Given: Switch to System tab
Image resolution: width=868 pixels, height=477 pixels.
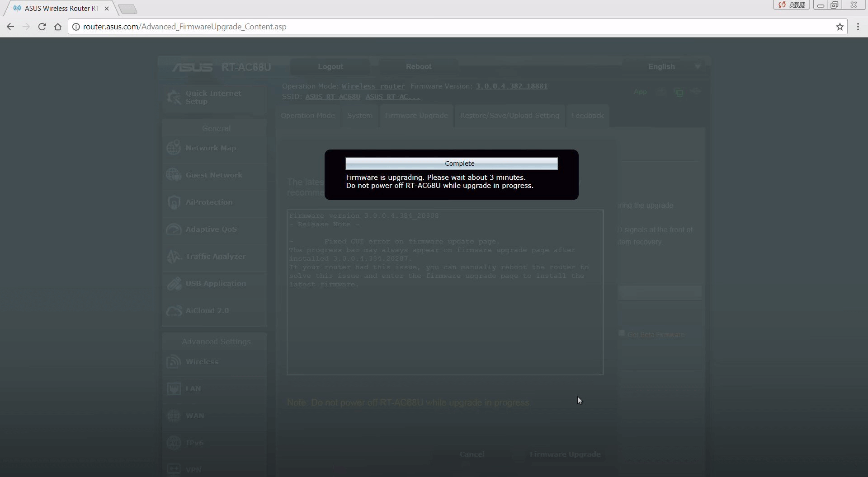Looking at the screenshot, I should [360, 116].
